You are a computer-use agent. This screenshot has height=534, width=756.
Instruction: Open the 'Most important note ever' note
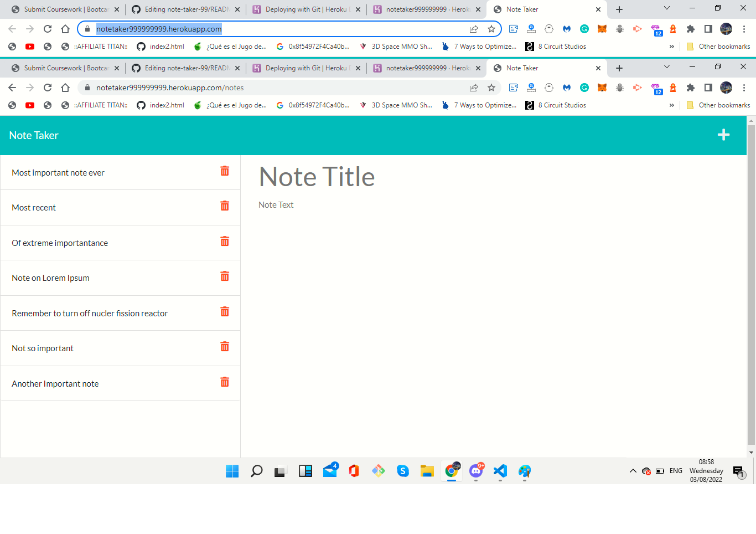pyautogui.click(x=58, y=173)
